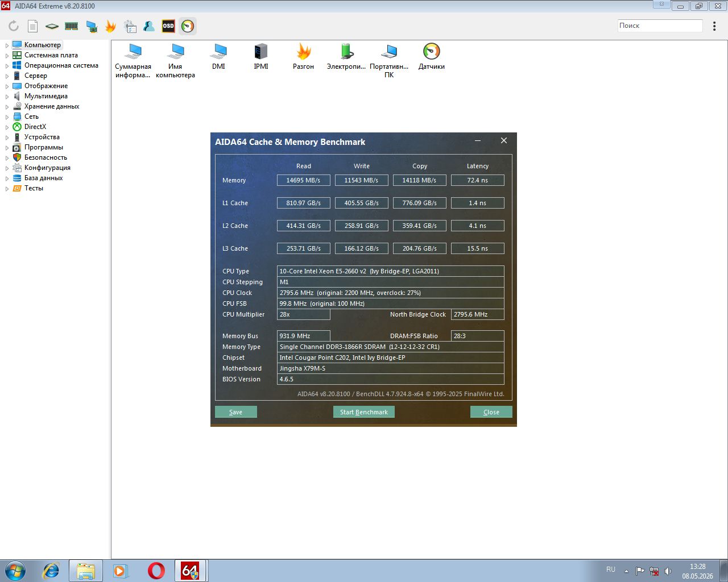Open the Портативн... ПК icon
The height and width of the screenshot is (582, 728).
(389, 61)
